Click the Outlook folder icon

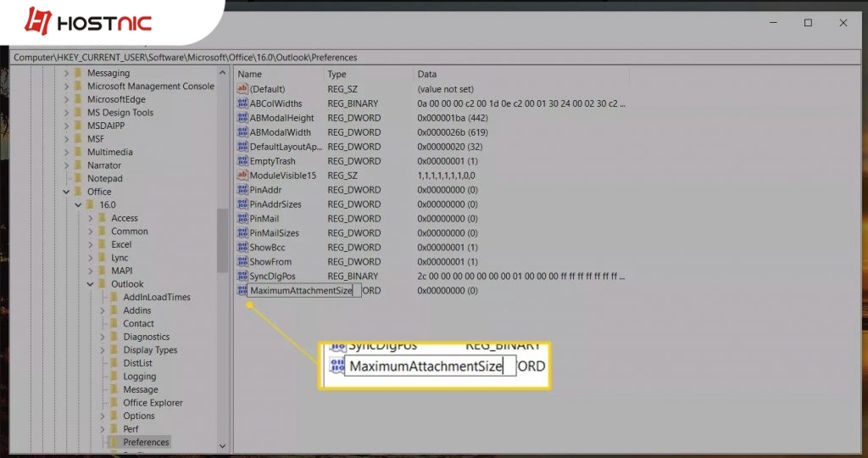point(103,284)
